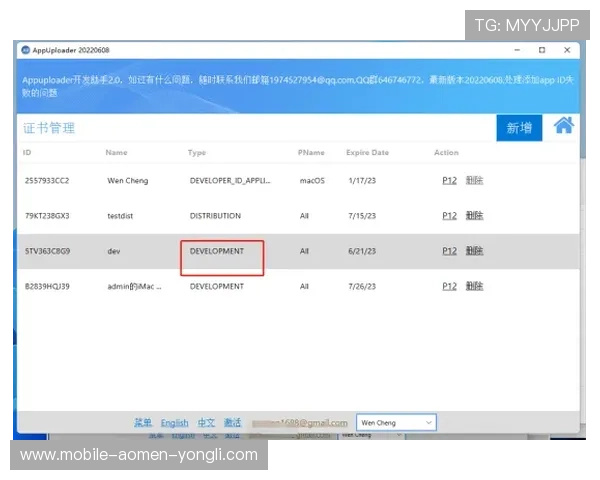Download P12 for the admin的iMac certificate
Screen dimensions: 600x480
450,286
